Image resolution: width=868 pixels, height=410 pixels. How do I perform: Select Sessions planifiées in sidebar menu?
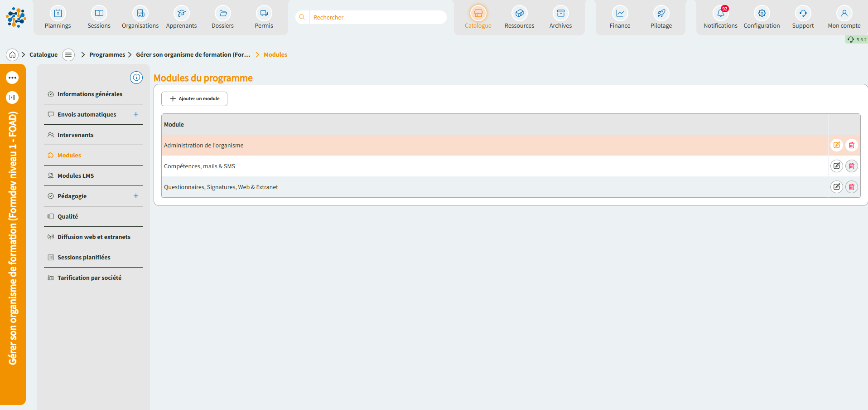click(x=84, y=258)
